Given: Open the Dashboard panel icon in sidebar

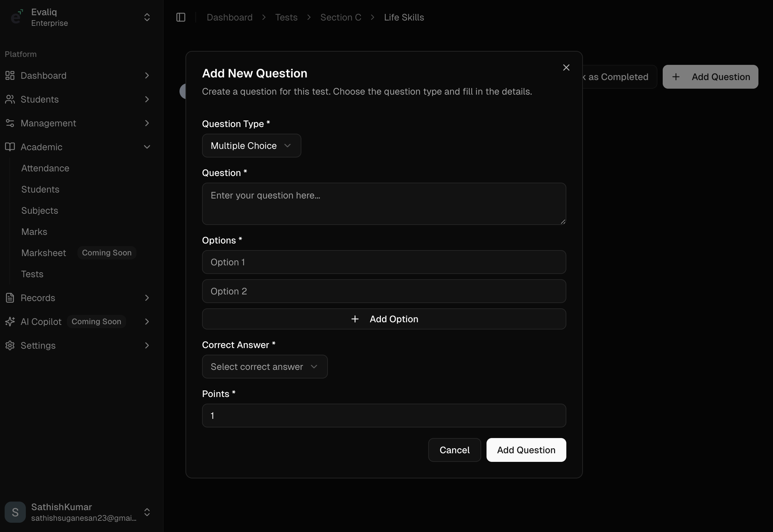Looking at the screenshot, I should click(10, 75).
